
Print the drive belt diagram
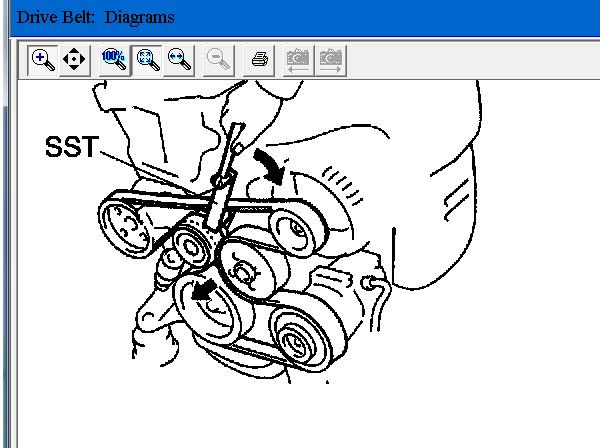tap(259, 60)
